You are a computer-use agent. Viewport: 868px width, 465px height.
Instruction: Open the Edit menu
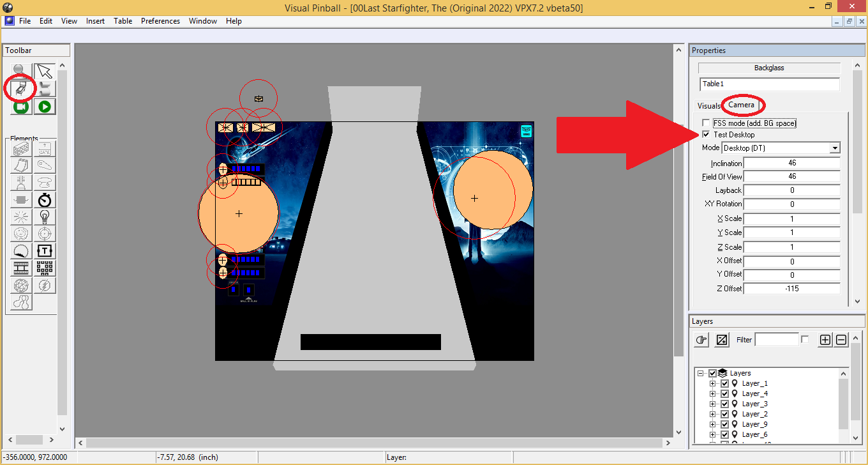pyautogui.click(x=46, y=21)
